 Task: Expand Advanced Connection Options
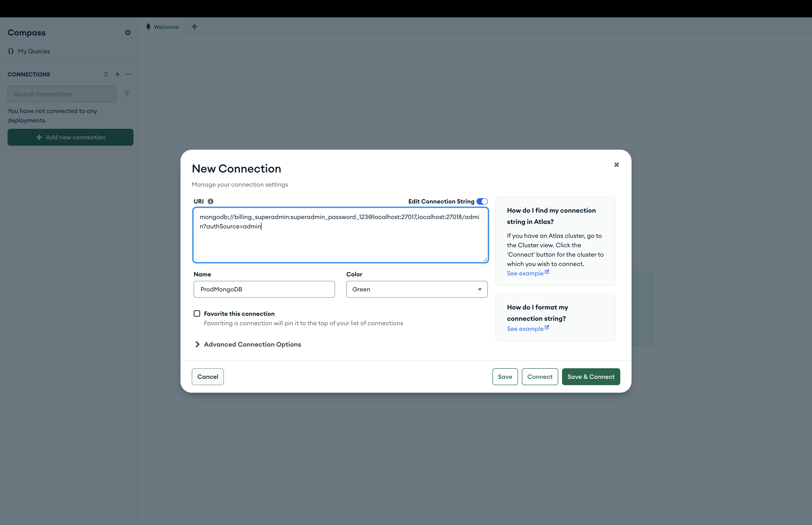point(252,344)
